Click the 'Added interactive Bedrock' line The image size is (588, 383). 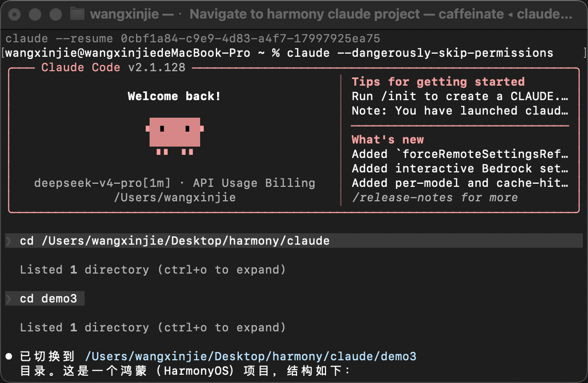click(460, 168)
